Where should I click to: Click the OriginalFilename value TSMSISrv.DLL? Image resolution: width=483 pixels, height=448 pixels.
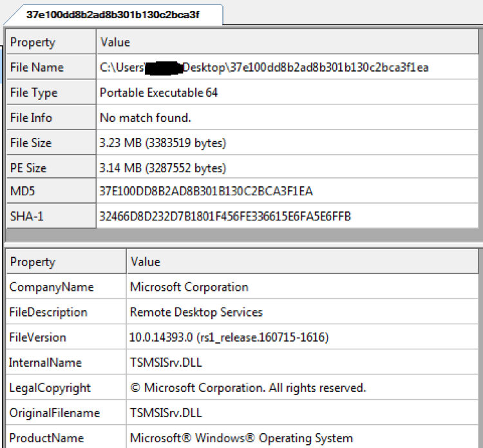(x=166, y=413)
